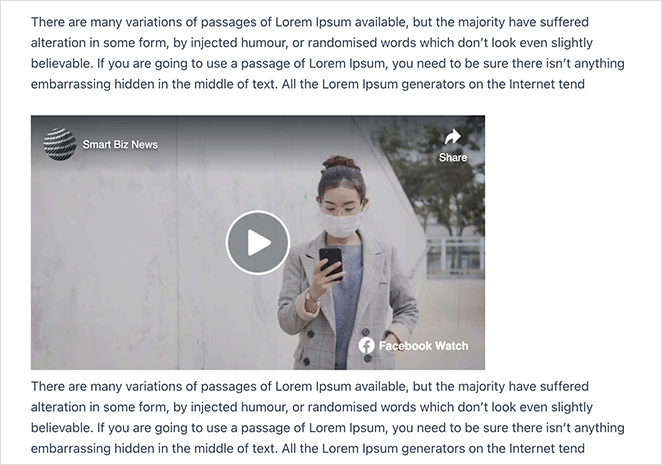Click the white play triangle in circle
662x465 pixels.
(x=258, y=242)
